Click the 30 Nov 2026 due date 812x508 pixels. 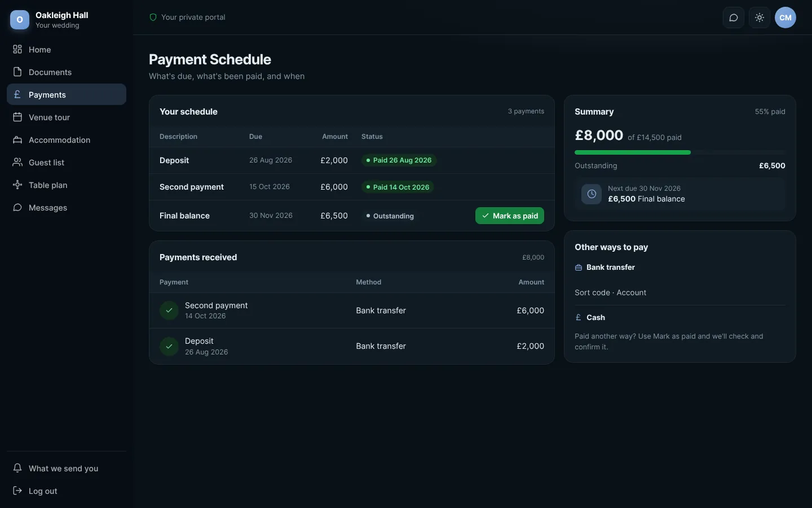pos(271,216)
